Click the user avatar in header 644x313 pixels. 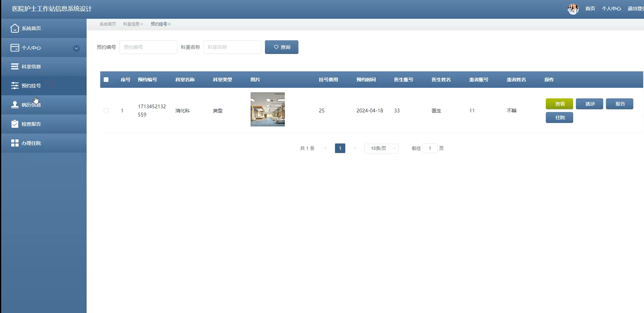573,9
